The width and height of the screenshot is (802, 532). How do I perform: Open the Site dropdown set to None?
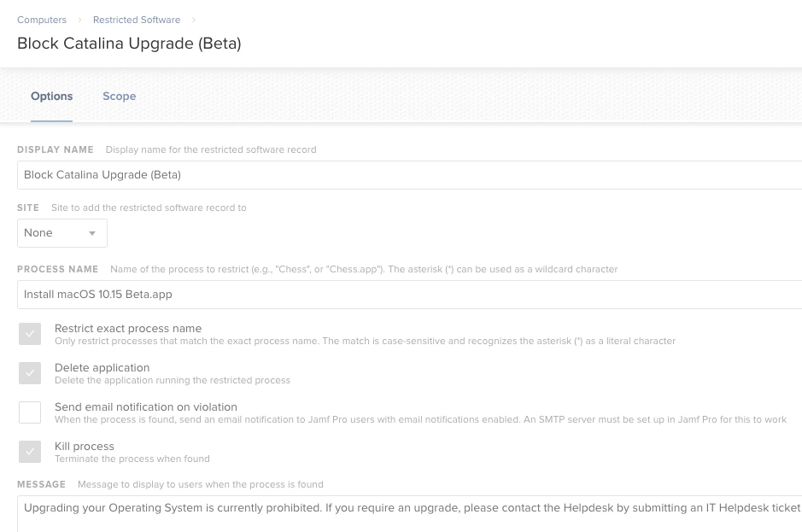(62, 233)
